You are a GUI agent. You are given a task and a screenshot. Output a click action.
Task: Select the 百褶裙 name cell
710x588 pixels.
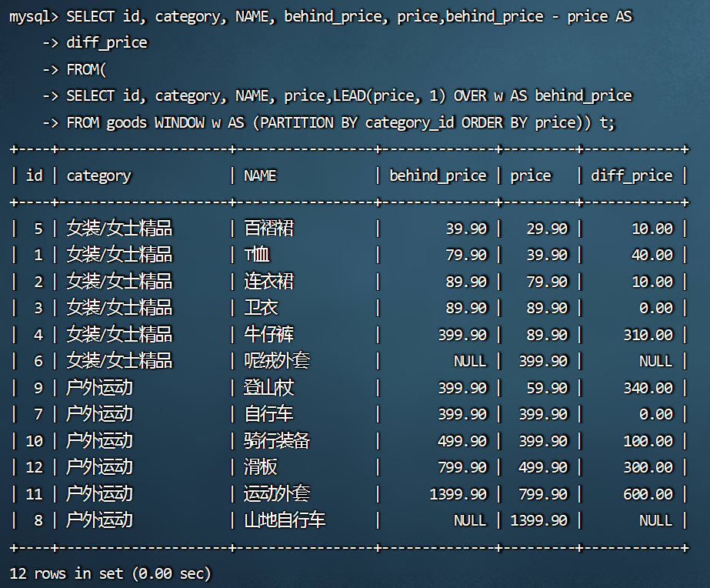268,229
